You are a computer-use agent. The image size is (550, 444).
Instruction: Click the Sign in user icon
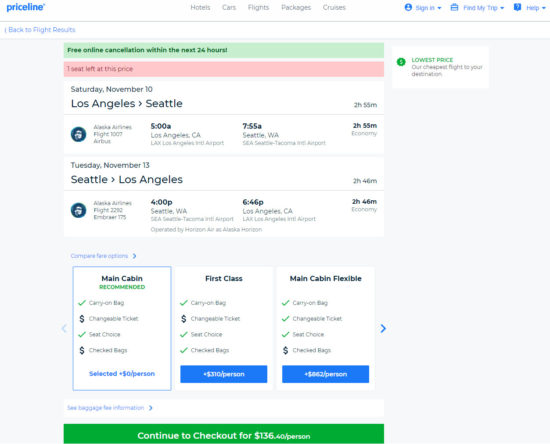pyautogui.click(x=408, y=7)
